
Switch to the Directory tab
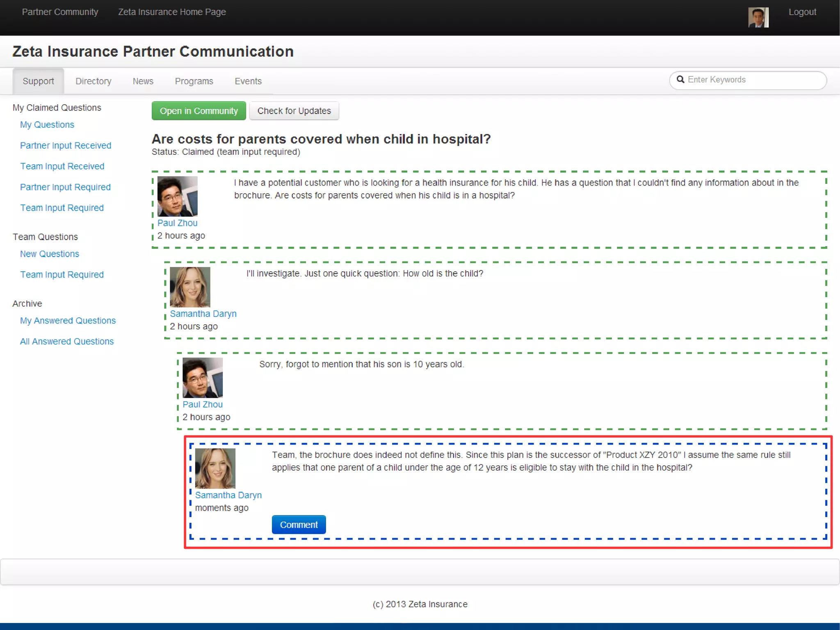[93, 81]
